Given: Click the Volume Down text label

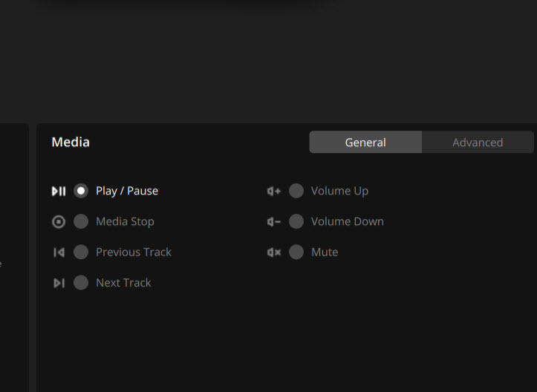Looking at the screenshot, I should pos(348,221).
